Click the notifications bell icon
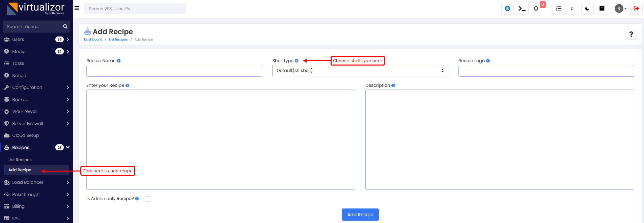 pyautogui.click(x=536, y=9)
